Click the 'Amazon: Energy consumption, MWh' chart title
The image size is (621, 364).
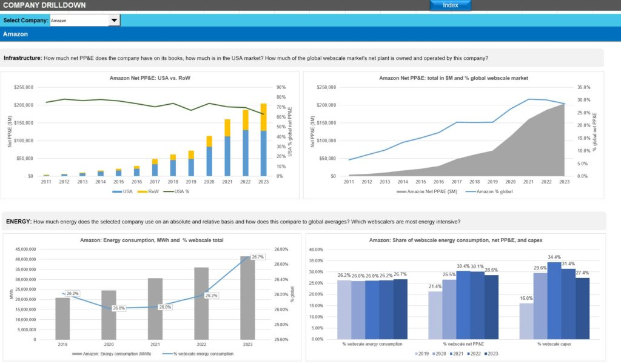tap(152, 240)
